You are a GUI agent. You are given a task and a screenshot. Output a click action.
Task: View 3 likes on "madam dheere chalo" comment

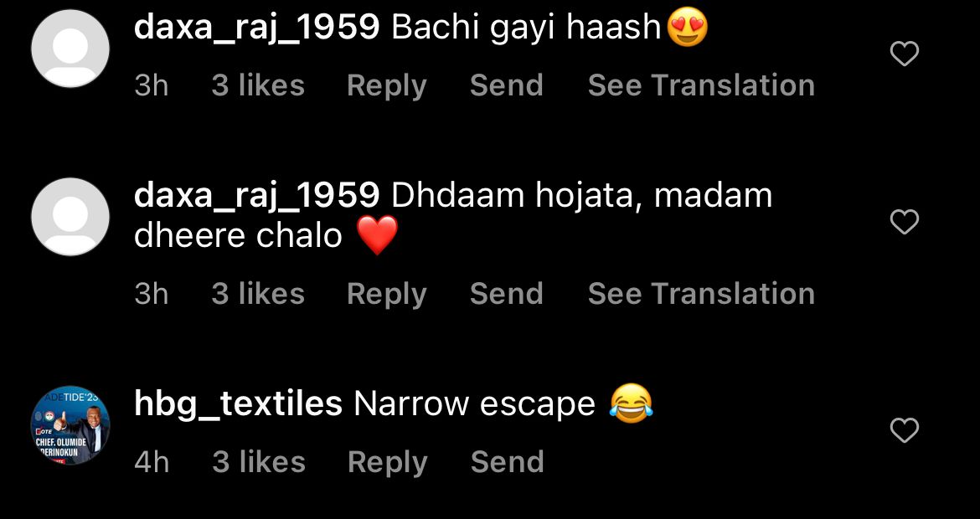tap(258, 294)
